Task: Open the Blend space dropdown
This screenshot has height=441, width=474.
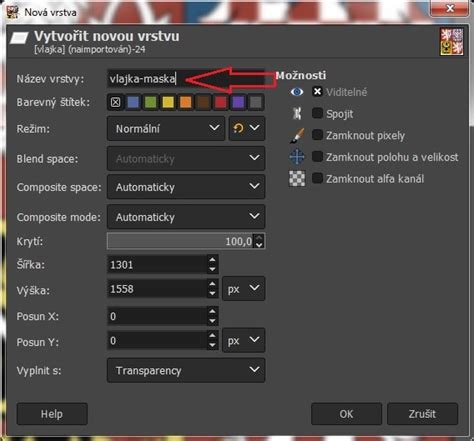Action: (x=186, y=158)
